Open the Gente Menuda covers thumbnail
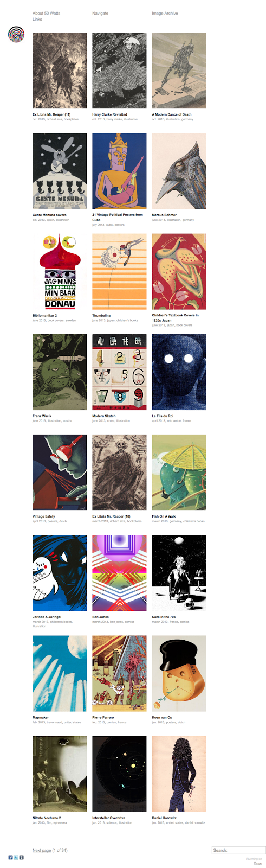Screen dimensions: 266x868 [x=60, y=171]
